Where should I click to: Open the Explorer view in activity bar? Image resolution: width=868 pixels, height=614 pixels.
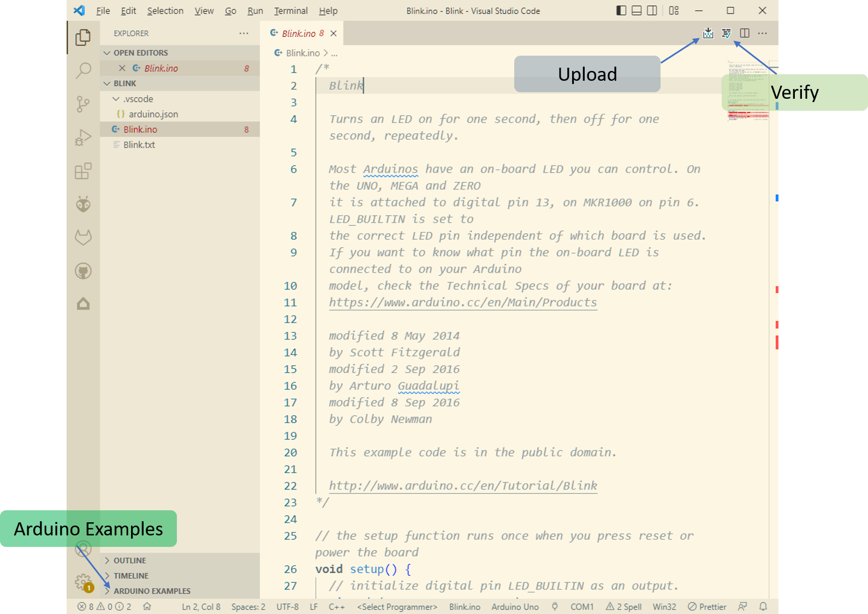(83, 37)
